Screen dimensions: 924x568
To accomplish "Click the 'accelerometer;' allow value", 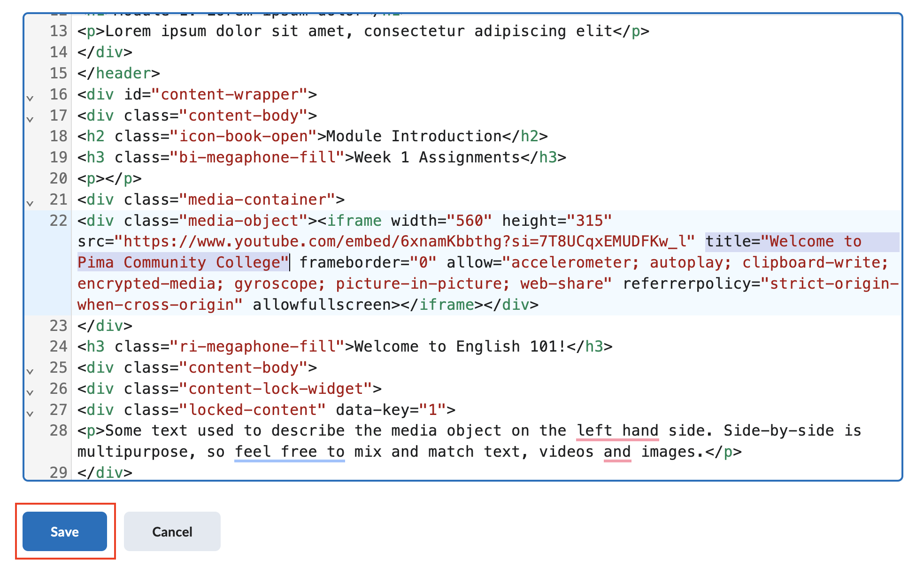I will [x=575, y=262].
